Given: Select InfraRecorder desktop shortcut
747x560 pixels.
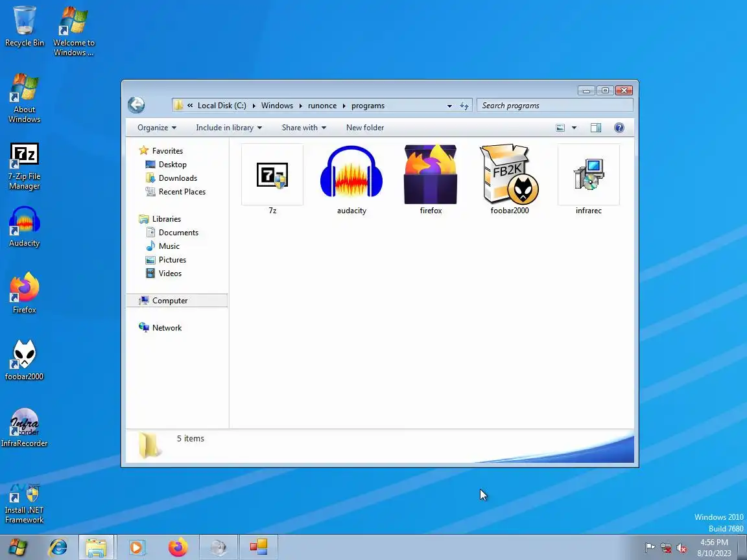Looking at the screenshot, I should click(x=24, y=428).
